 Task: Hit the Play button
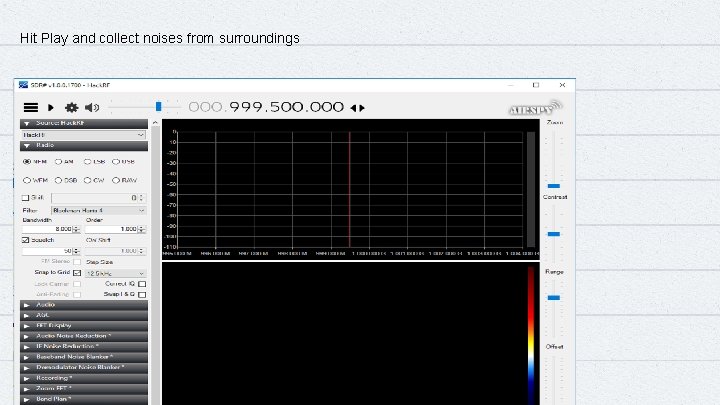click(x=51, y=107)
